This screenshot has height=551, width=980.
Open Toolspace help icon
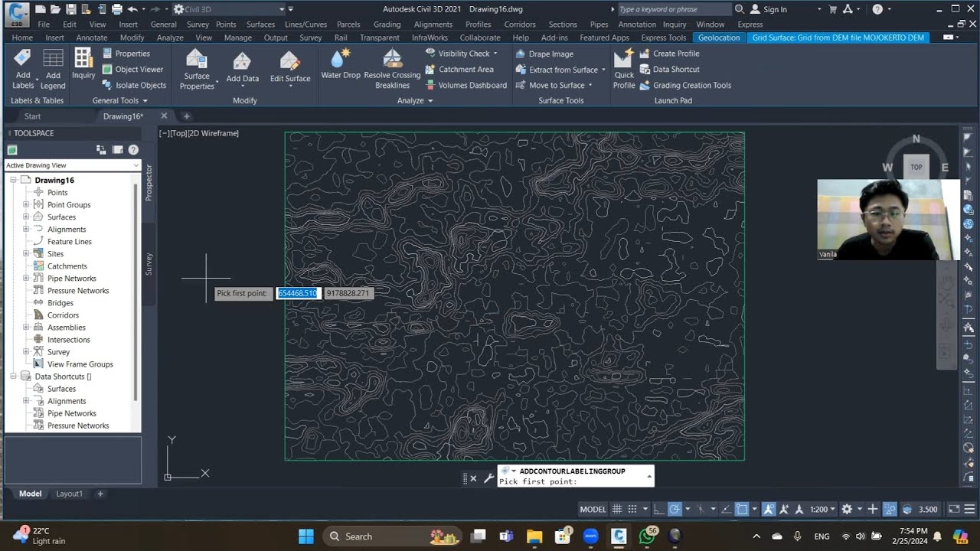pyautogui.click(x=133, y=150)
